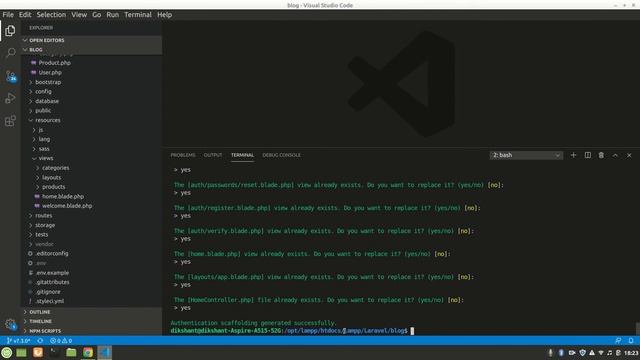Open the Source Control view
The width and height of the screenshot is (640, 360).
[11, 76]
